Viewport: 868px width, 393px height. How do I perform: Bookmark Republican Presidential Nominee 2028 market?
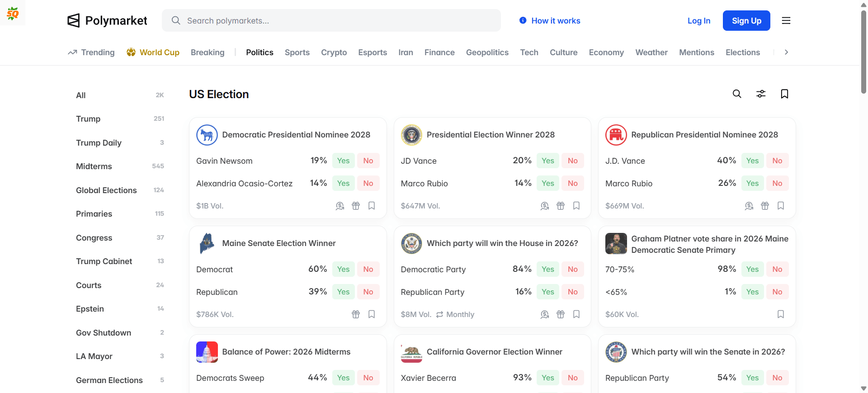(781, 206)
